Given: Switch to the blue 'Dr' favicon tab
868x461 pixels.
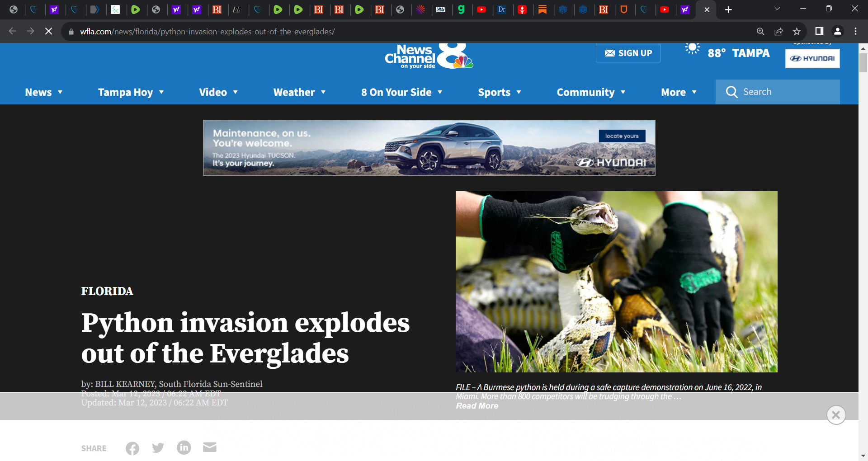Looking at the screenshot, I should tap(502, 9).
